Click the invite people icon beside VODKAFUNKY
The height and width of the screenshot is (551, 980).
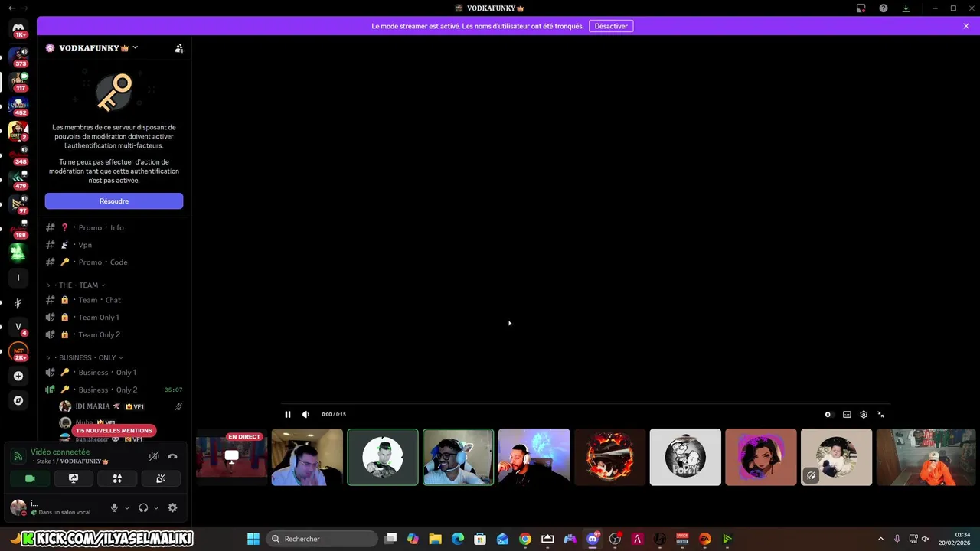[179, 47]
